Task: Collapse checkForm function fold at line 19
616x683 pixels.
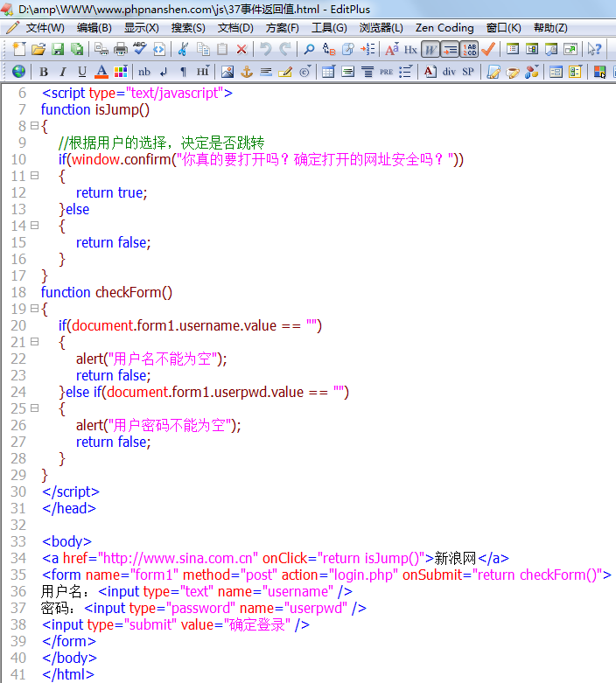Action: [34, 309]
